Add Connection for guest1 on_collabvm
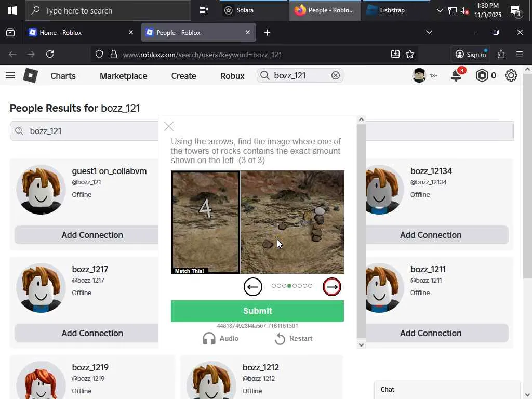The image size is (532, 399). point(92,235)
